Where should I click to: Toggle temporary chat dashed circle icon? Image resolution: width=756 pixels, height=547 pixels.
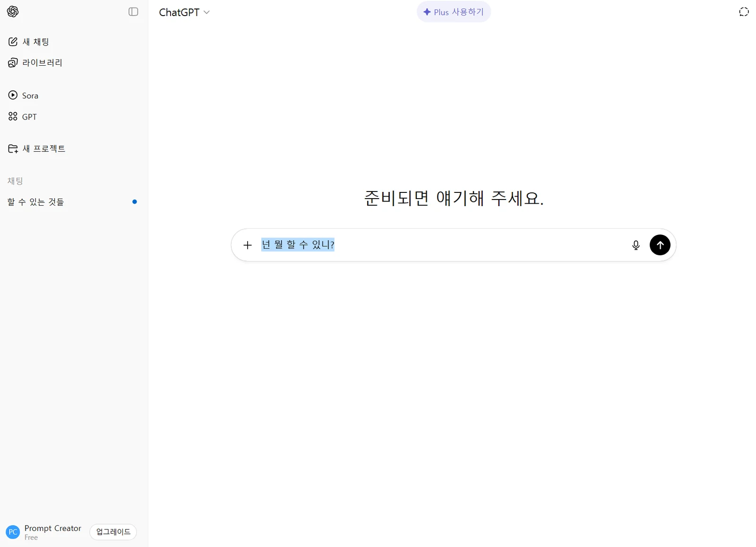(744, 12)
